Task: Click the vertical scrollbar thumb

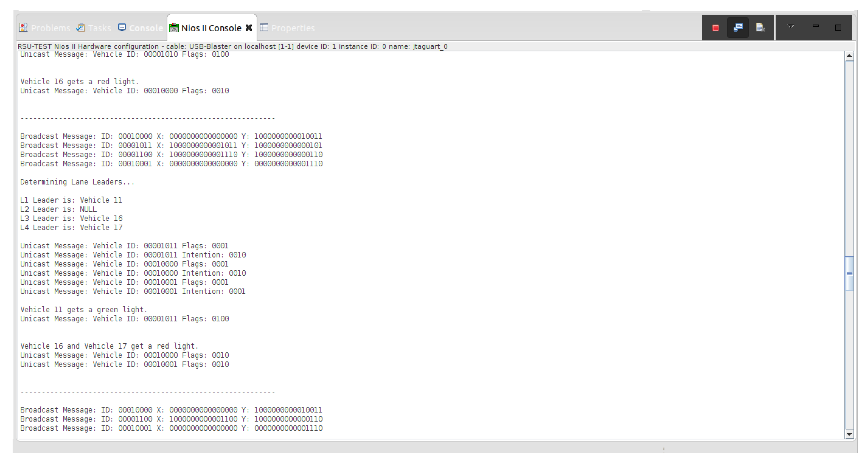Action: [x=849, y=273]
